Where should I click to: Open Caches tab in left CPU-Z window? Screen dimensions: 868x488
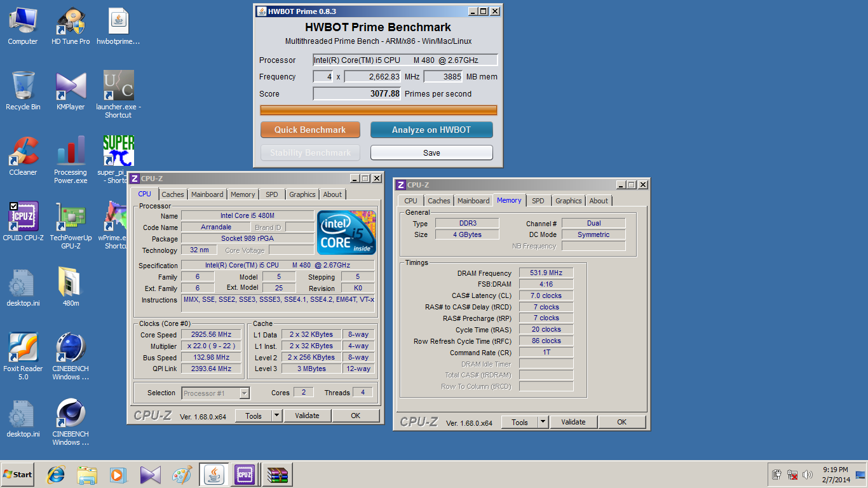tap(172, 194)
